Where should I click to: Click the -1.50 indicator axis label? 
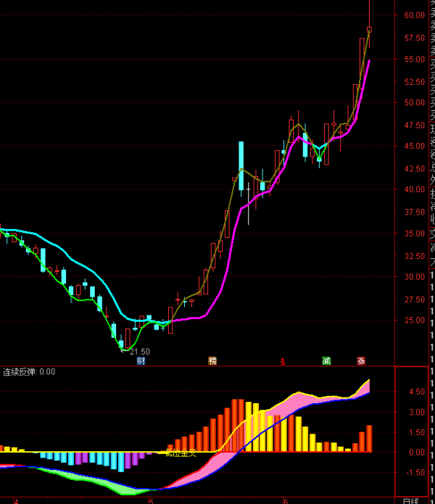tap(415, 473)
